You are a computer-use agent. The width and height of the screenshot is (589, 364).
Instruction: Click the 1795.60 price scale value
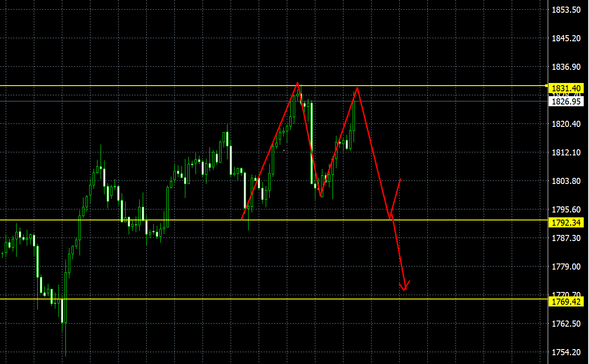(566, 209)
